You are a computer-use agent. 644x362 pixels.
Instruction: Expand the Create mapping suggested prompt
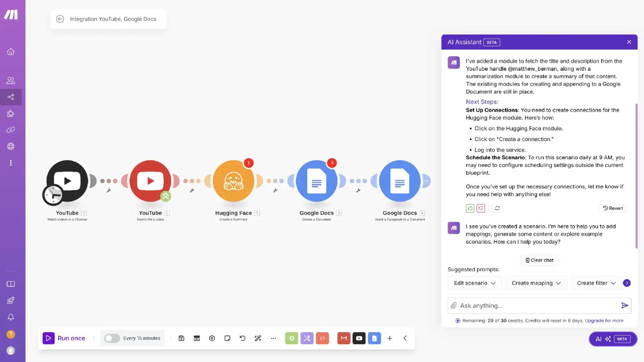pos(537,283)
